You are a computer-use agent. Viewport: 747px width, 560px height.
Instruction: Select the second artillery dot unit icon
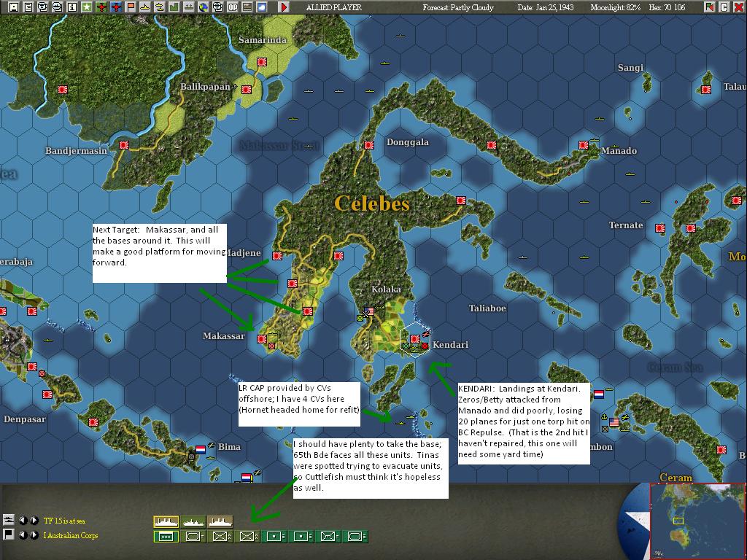tap(301, 537)
